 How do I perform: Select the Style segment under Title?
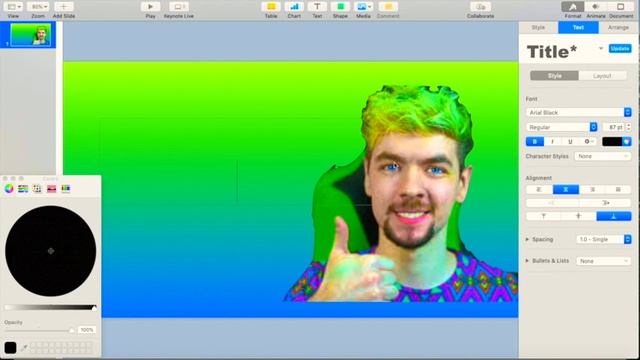point(554,76)
